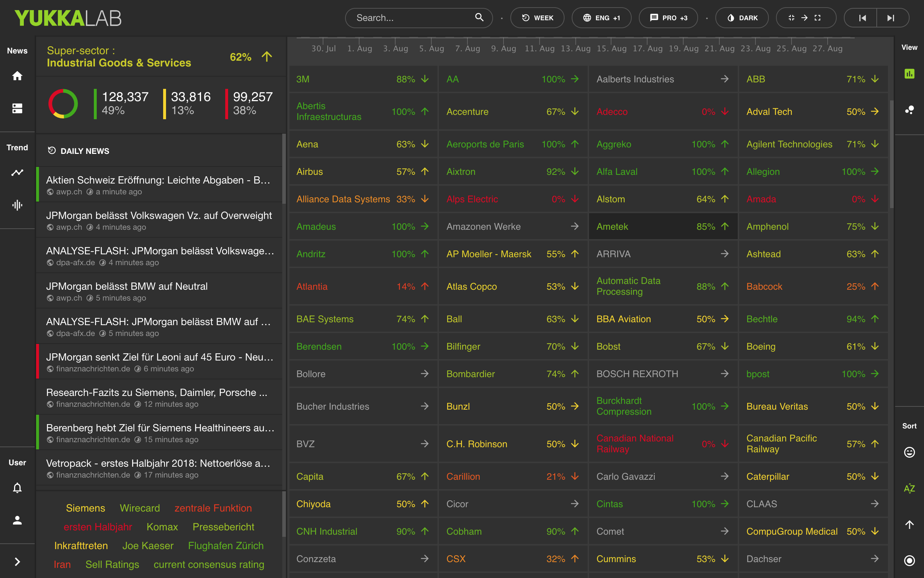This screenshot has height=578, width=924.
Task: Select the bar chart view icon
Action: [x=909, y=74]
